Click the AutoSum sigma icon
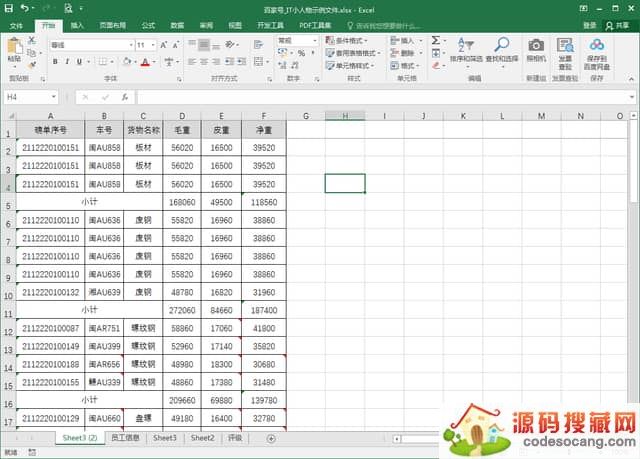Image resolution: width=640 pixels, height=459 pixels. (437, 40)
